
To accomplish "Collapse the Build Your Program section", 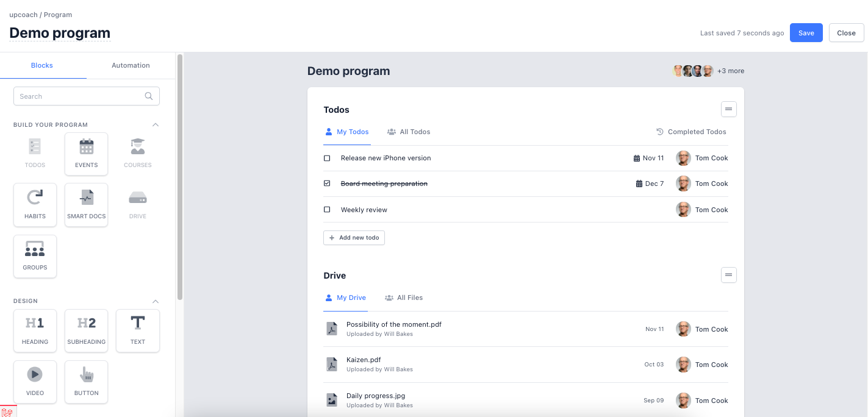I will (156, 124).
